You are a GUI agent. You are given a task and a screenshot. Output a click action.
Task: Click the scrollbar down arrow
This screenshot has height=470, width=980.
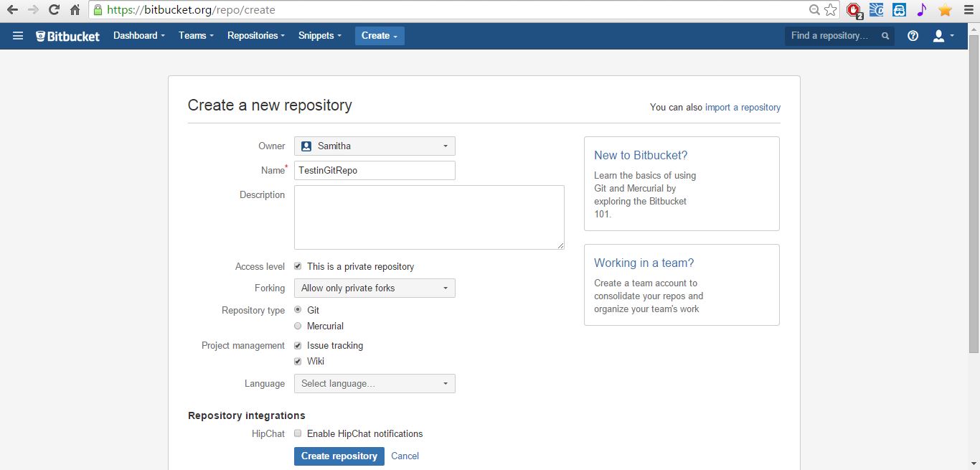(x=974, y=464)
